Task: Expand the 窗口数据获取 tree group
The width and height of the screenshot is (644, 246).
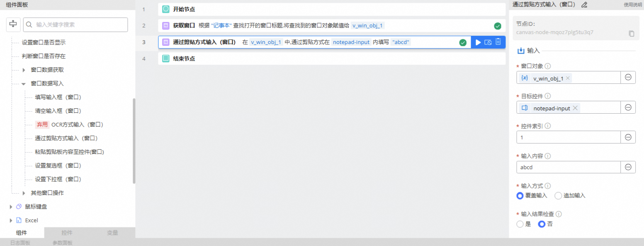Action: point(24,70)
